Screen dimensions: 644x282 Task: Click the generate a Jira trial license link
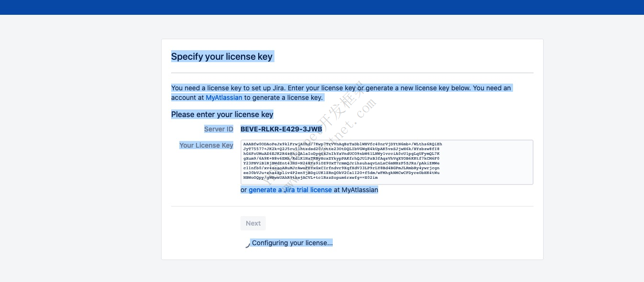click(290, 190)
